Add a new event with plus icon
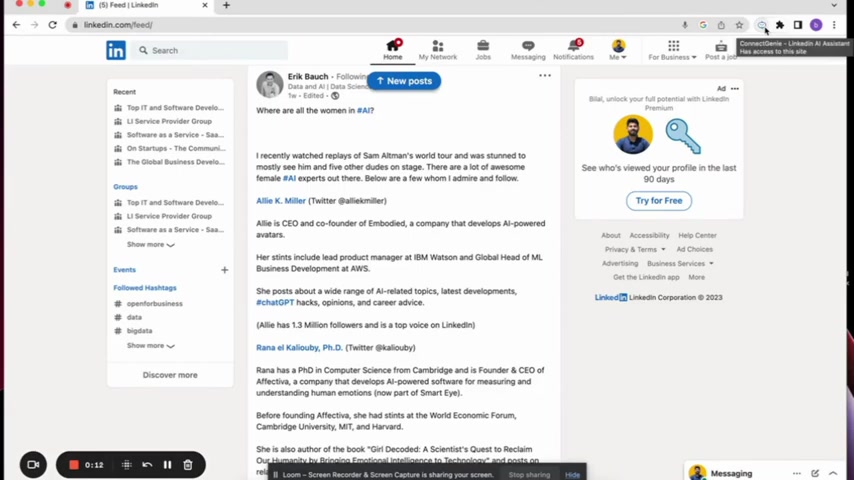This screenshot has height=480, width=854. coord(224,270)
